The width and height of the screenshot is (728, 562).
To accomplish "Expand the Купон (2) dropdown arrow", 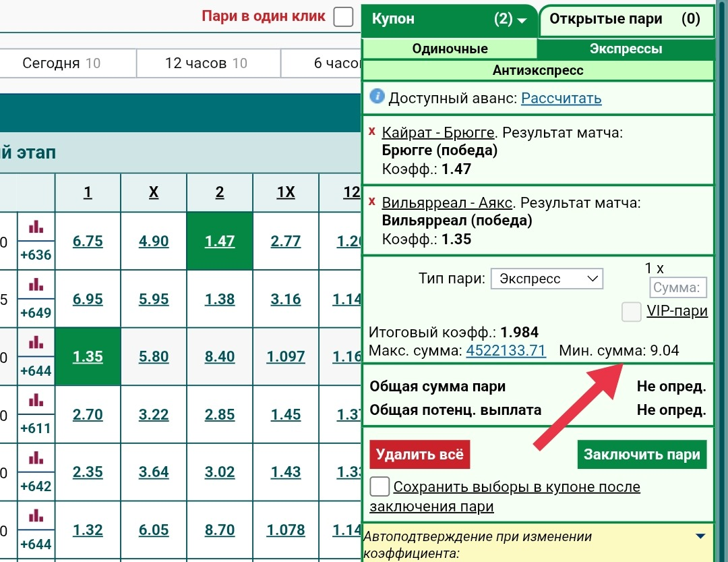I will [x=522, y=20].
